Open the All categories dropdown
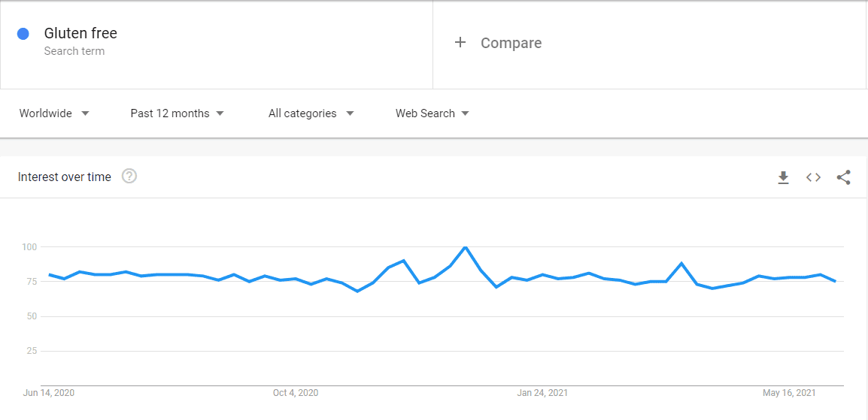868x420 pixels. pos(311,113)
